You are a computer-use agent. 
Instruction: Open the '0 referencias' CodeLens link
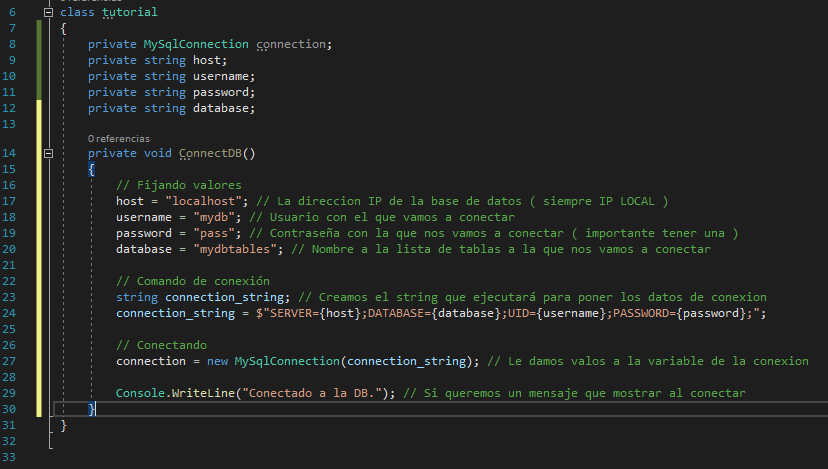point(119,138)
